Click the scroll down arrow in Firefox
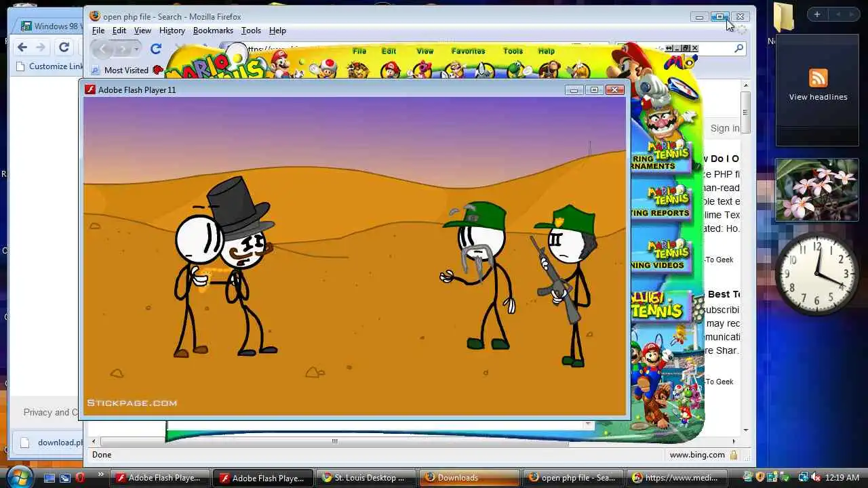Viewport: 868px width, 488px height. coord(745,430)
